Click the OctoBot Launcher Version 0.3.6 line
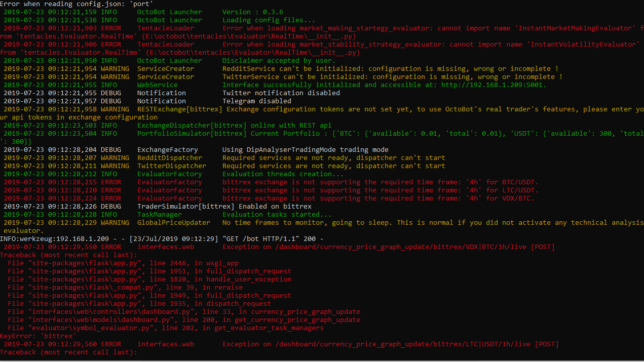 pos(253,12)
